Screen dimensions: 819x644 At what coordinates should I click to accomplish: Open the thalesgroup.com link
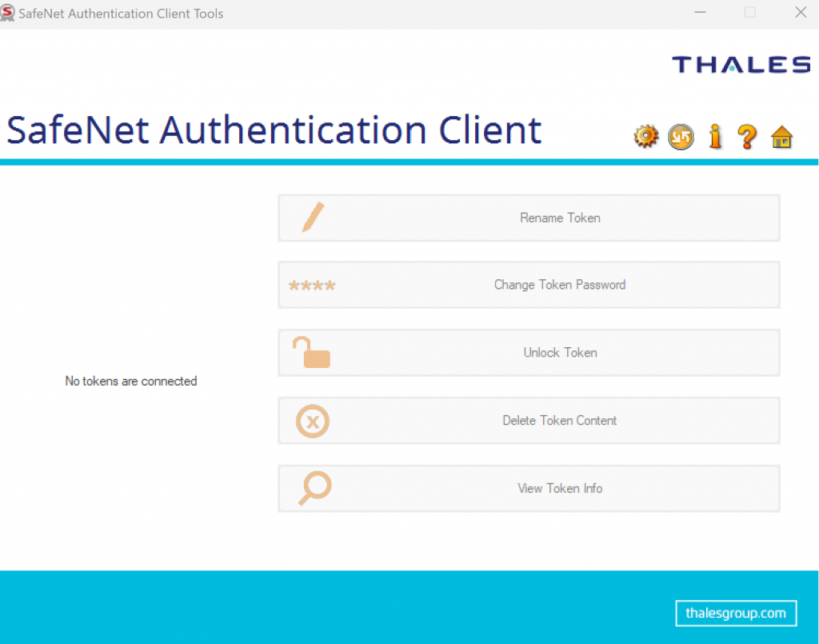click(x=736, y=613)
